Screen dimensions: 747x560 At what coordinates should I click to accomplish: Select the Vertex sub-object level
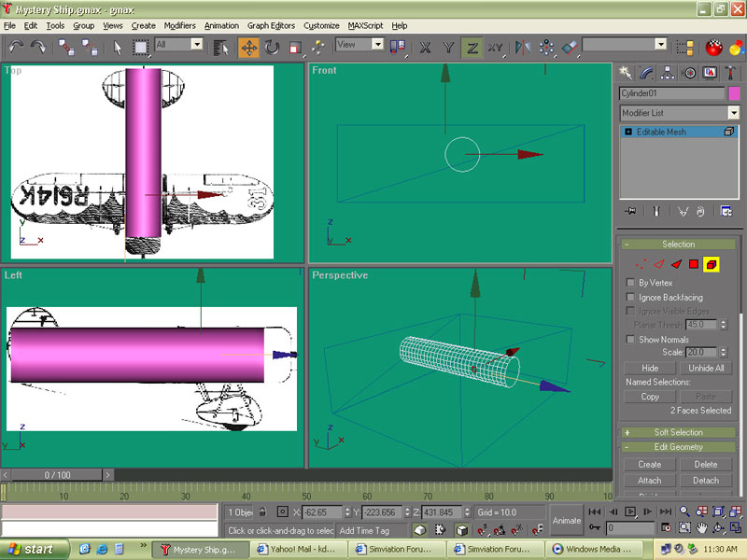tap(641, 264)
